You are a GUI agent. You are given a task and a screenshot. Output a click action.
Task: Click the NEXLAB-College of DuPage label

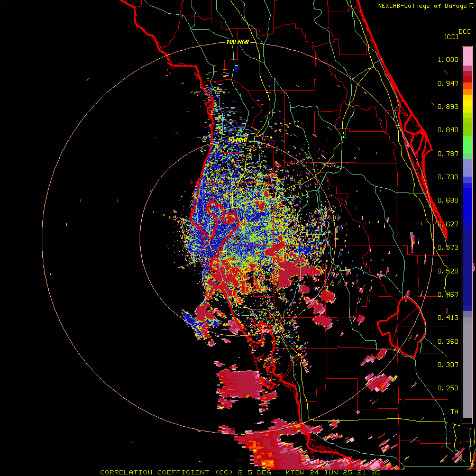pyautogui.click(x=423, y=6)
